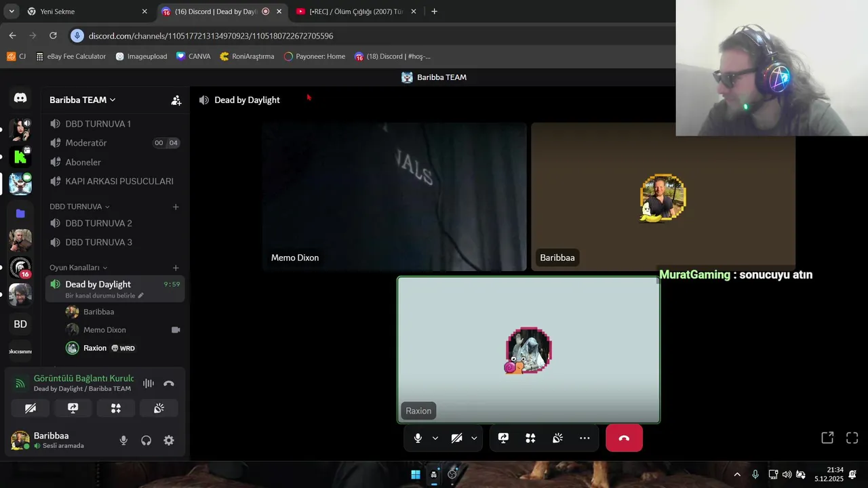Go back in browser
The width and height of the screenshot is (868, 488).
[x=12, y=35]
